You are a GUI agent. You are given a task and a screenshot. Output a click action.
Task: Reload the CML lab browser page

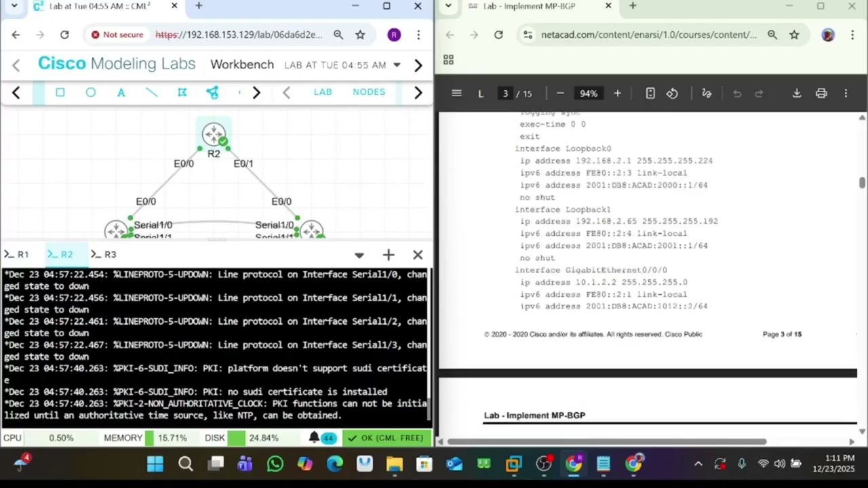point(64,35)
